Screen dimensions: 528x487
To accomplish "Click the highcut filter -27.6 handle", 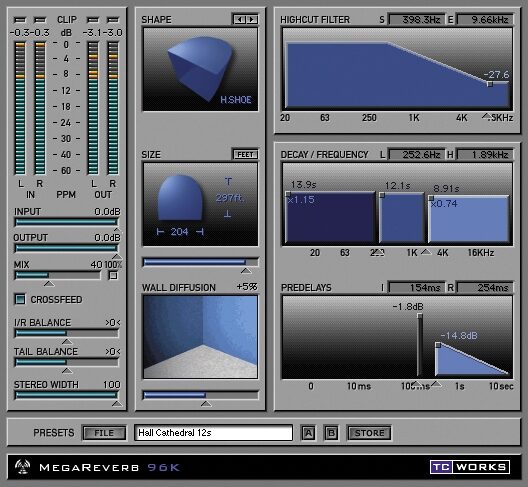I will click(x=490, y=84).
